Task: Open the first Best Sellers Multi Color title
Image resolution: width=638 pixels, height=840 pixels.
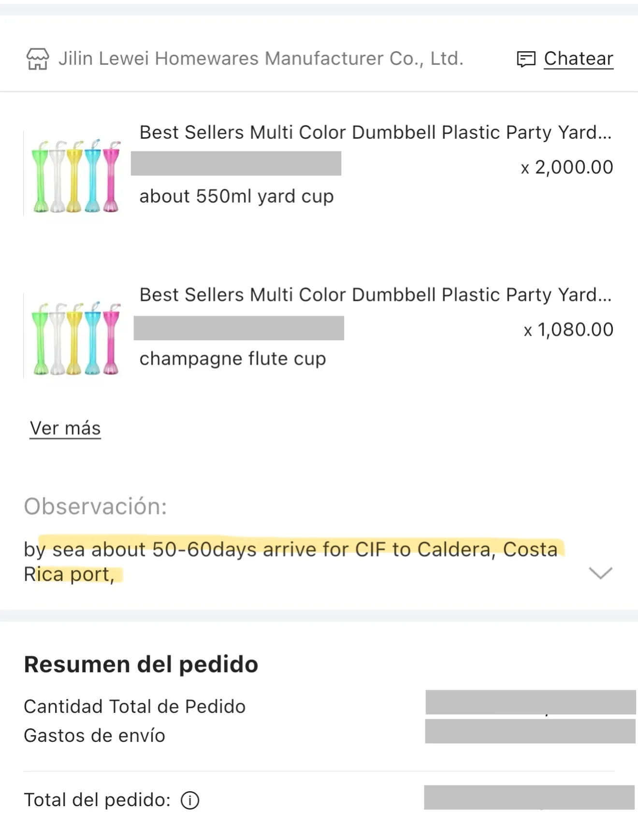Action: [x=376, y=132]
